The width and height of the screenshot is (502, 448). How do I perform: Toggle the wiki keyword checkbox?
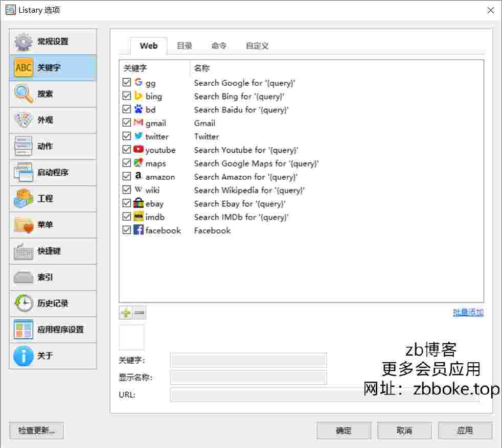[127, 190]
